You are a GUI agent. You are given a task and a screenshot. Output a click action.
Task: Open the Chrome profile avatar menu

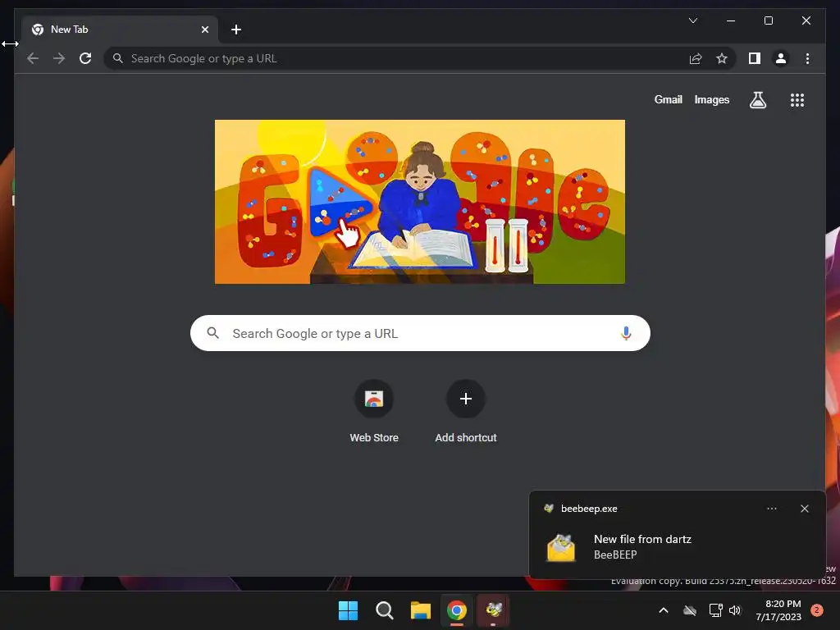(x=781, y=58)
